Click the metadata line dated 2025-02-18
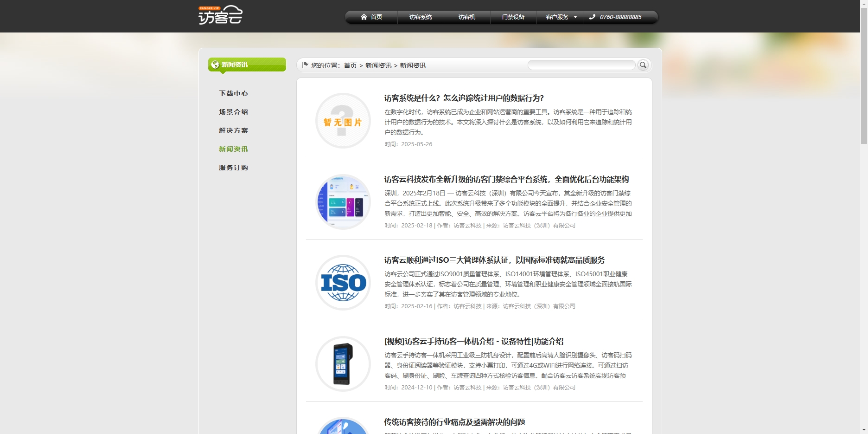The width and height of the screenshot is (868, 434). point(480,226)
